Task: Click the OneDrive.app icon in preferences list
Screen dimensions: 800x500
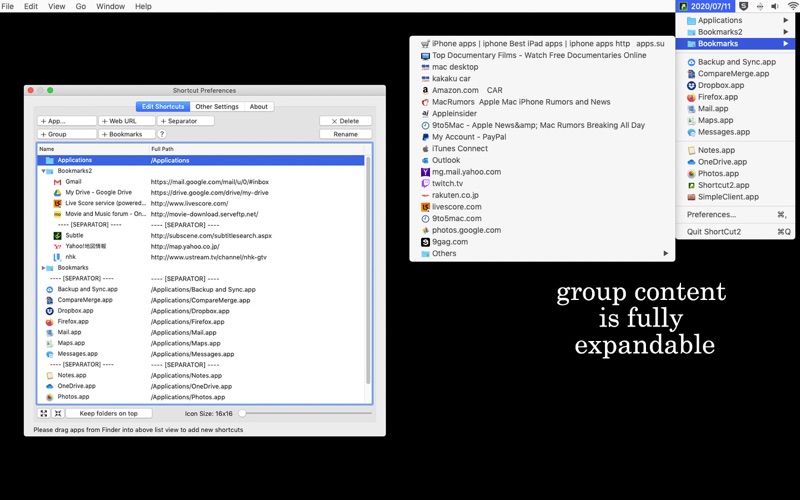Action: tap(49, 386)
